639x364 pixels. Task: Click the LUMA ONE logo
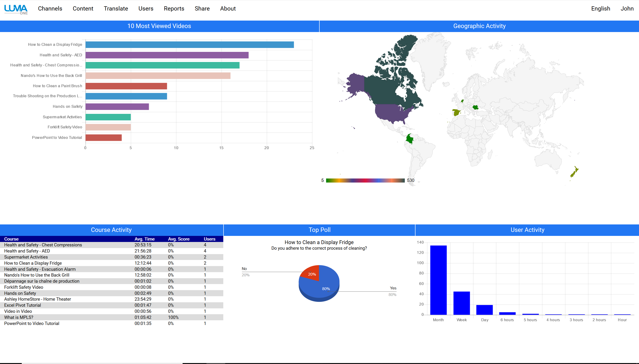click(16, 9)
